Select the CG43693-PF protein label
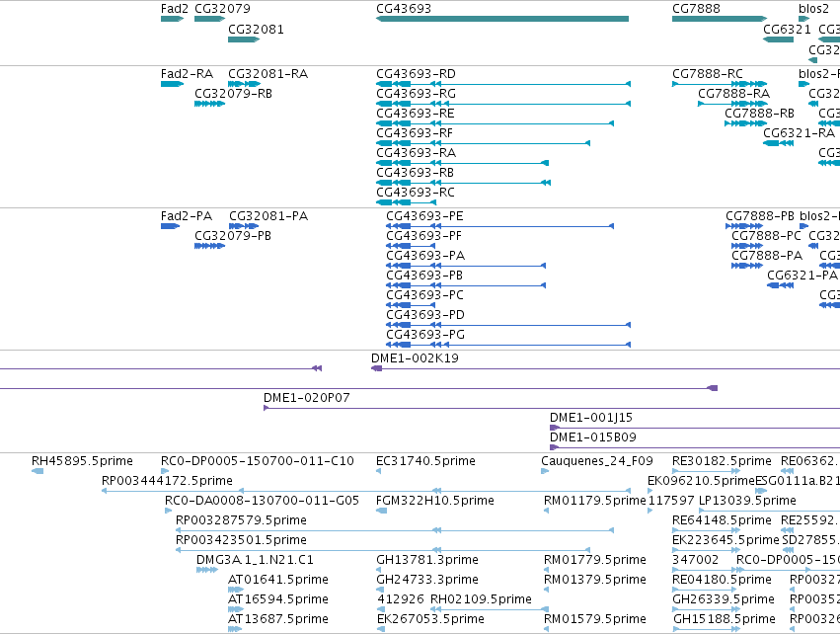This screenshot has height=634, width=840. point(423,236)
